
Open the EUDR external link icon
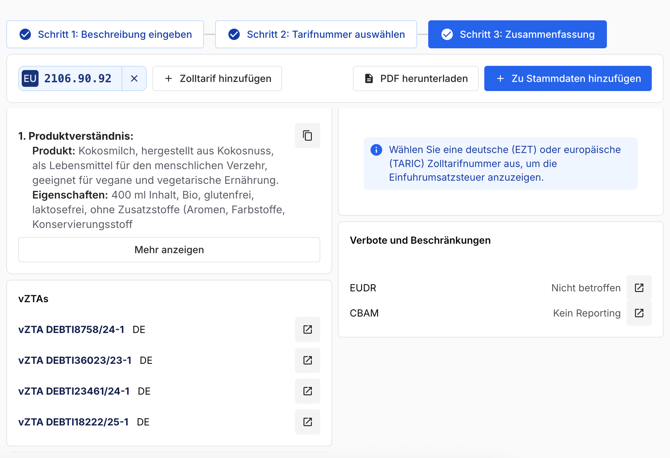click(639, 288)
